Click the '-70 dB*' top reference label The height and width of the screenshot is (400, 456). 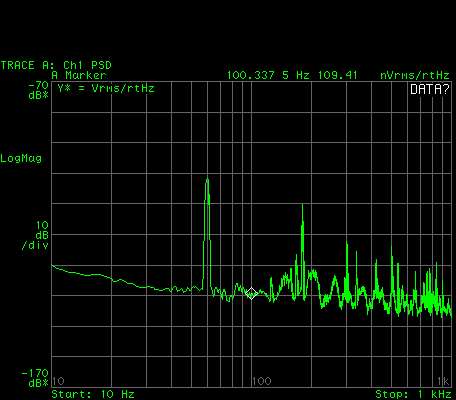tap(38, 90)
